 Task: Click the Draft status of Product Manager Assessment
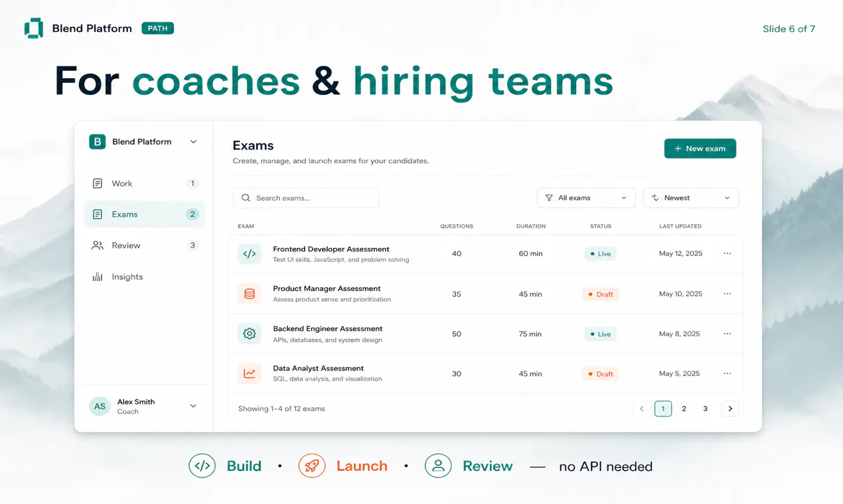(601, 294)
